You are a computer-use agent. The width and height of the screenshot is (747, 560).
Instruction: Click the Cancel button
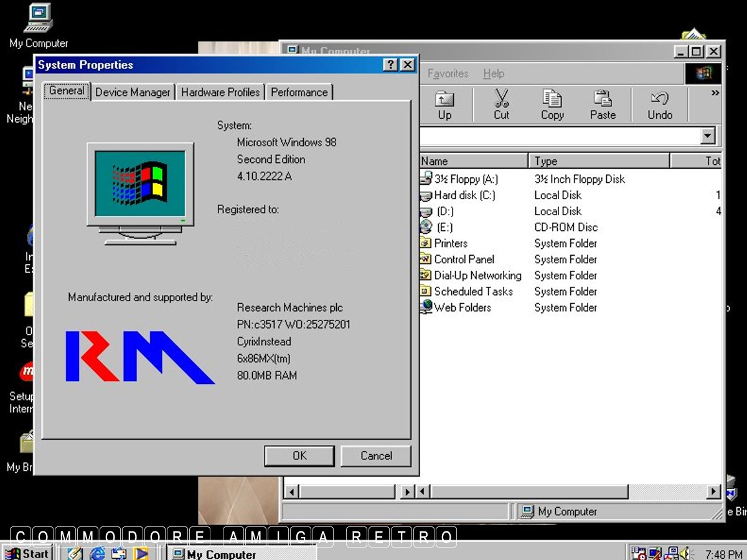(376, 455)
